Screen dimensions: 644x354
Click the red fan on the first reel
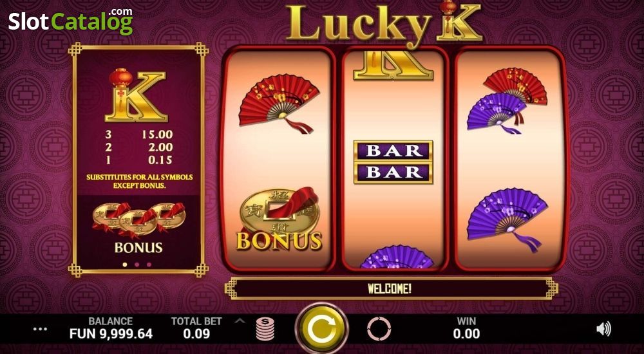click(x=279, y=104)
